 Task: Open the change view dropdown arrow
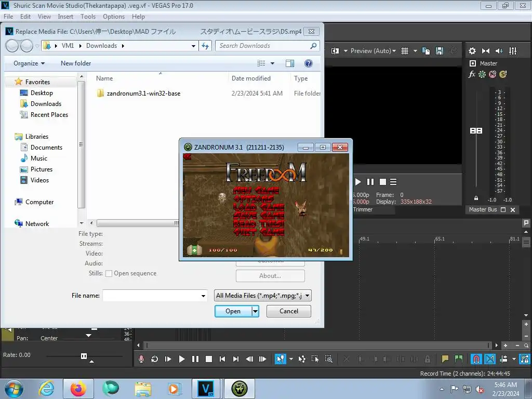click(x=272, y=63)
